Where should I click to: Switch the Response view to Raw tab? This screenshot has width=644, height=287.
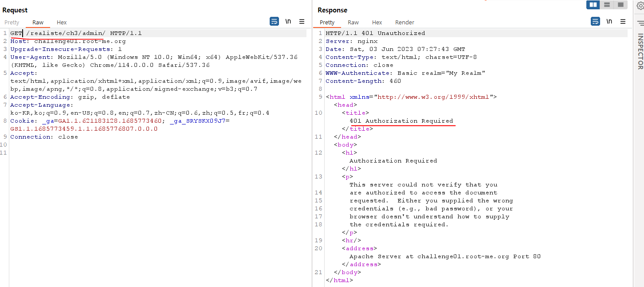(x=353, y=22)
